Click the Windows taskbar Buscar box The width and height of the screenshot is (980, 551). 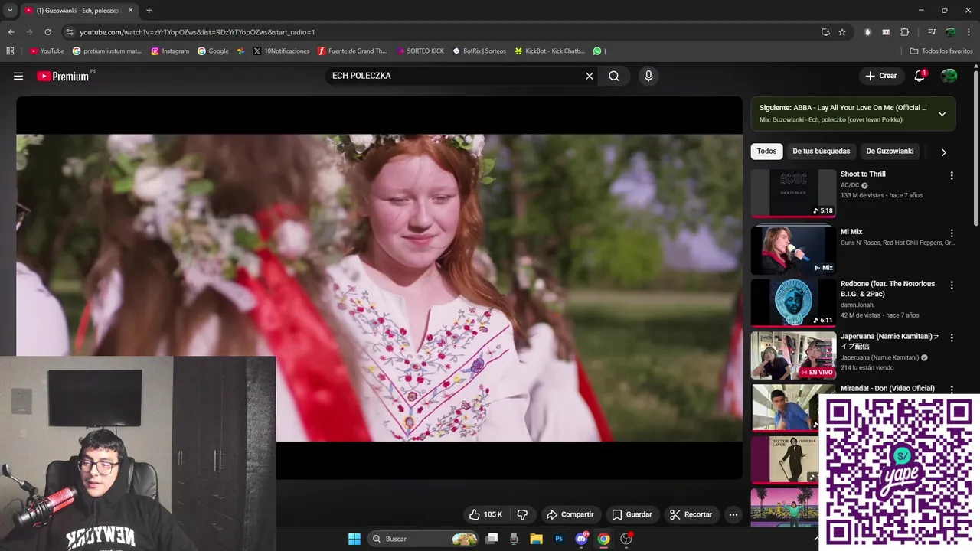(x=424, y=539)
